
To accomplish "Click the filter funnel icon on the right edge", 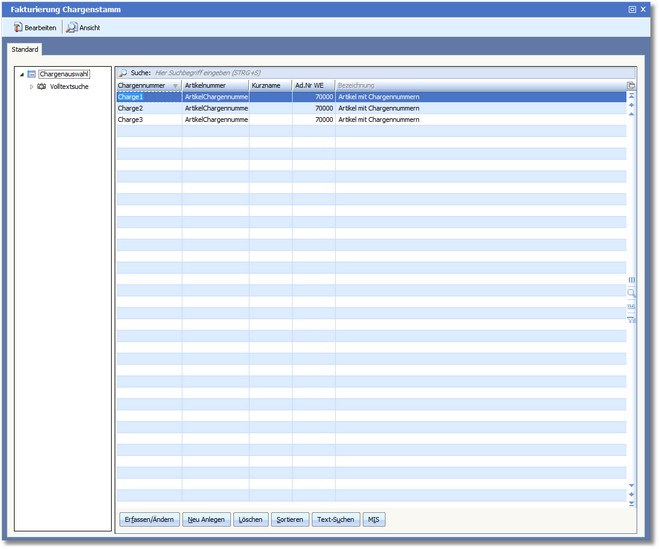I will pos(631,319).
